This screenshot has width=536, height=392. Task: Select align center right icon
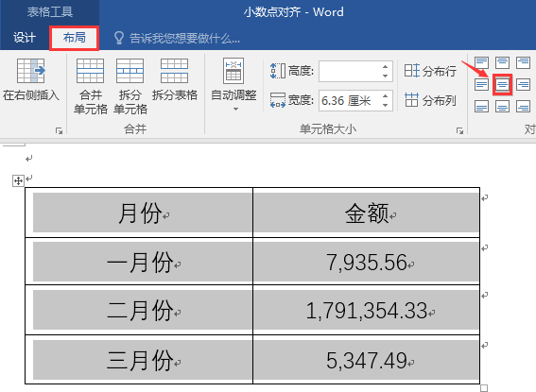[x=523, y=84]
